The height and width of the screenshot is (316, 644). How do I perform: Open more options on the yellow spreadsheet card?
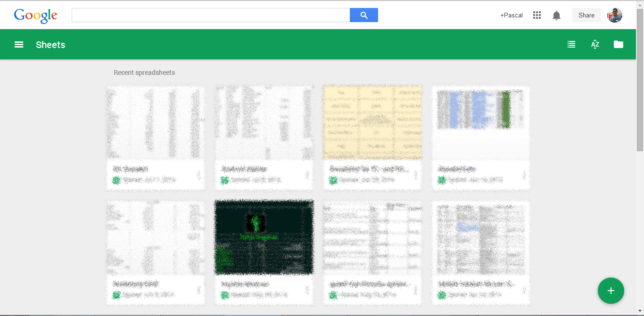[x=415, y=175]
